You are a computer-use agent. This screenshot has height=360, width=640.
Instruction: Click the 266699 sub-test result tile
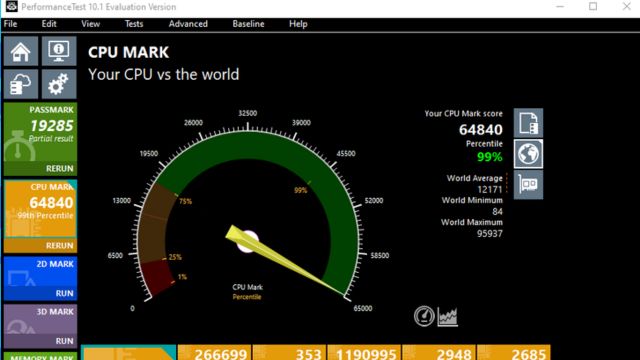[214, 353]
